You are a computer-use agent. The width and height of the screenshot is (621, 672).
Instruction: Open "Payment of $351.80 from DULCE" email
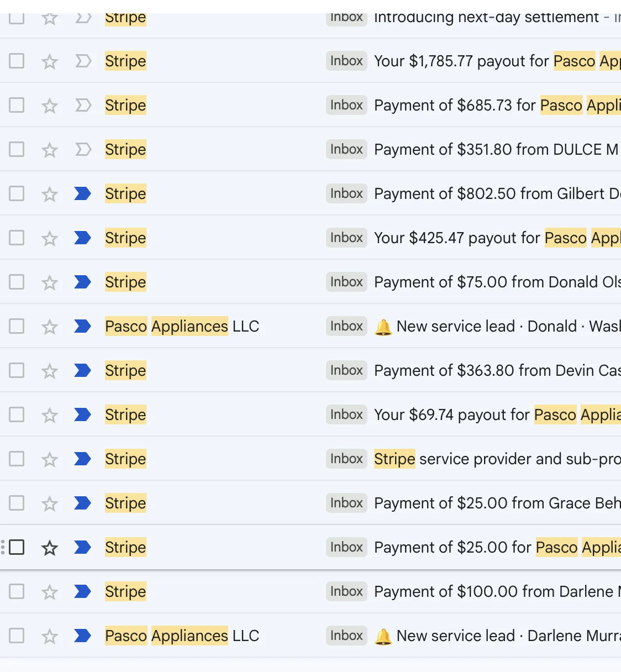point(497,149)
